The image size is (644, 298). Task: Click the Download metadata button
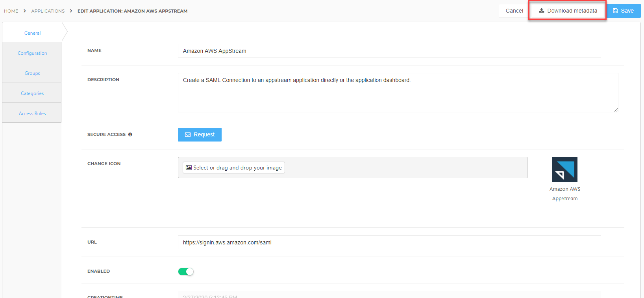568,11
